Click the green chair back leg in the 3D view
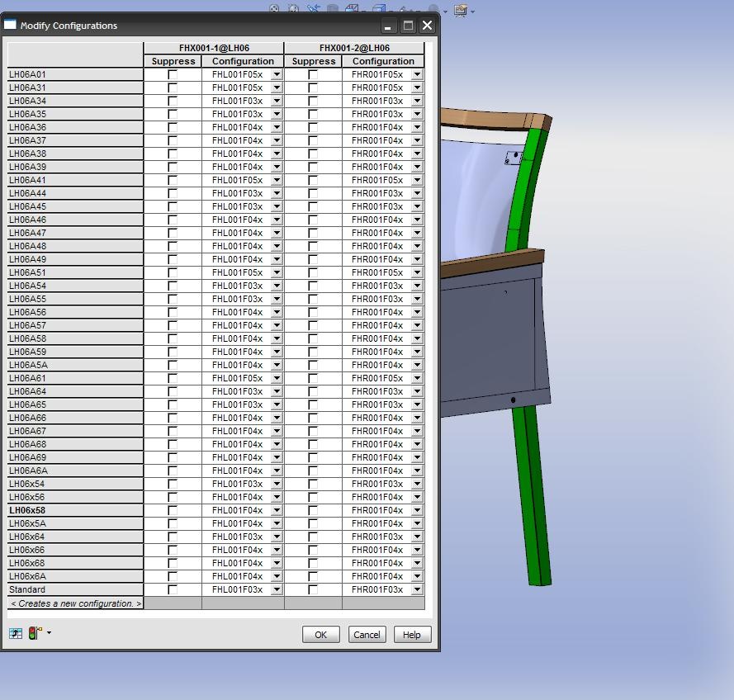The image size is (734, 700). coord(533,496)
